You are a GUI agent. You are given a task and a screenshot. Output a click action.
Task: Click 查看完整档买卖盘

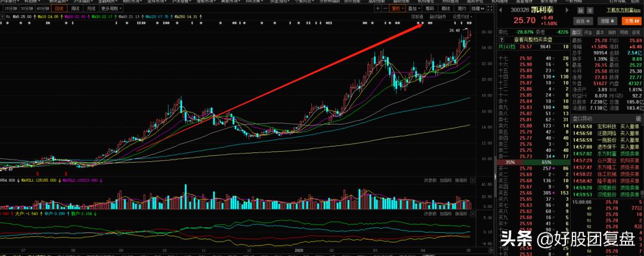click(x=533, y=40)
